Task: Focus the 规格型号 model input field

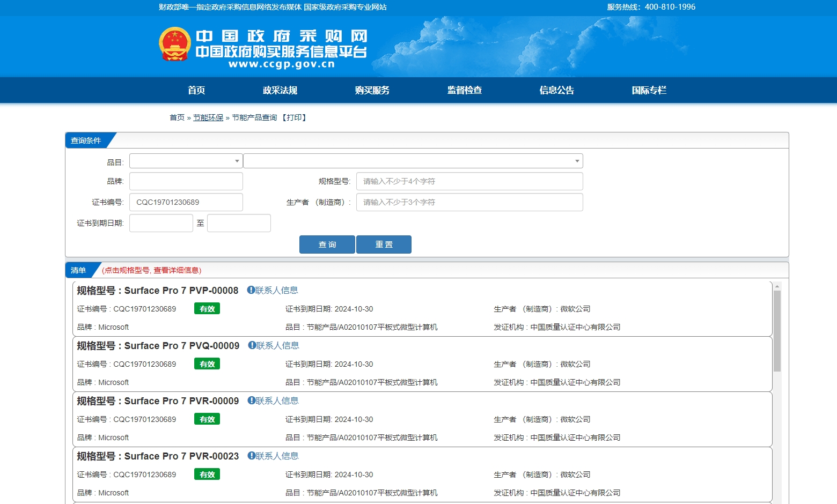Action: [x=469, y=181]
